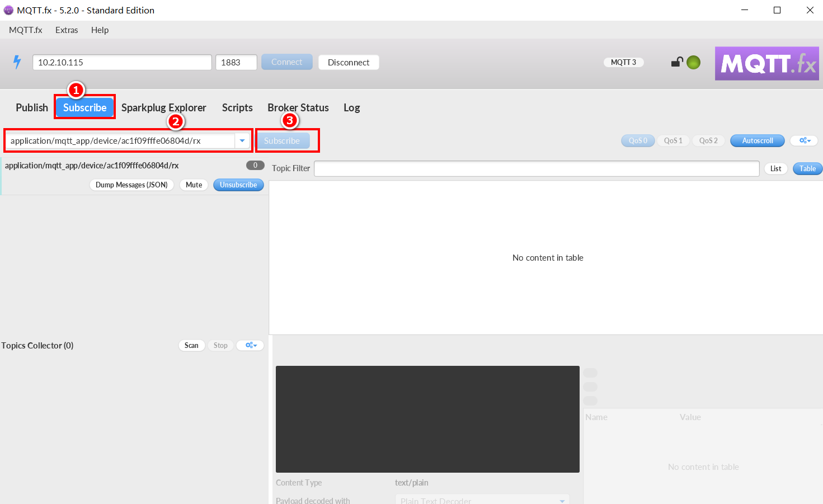Screen dimensions: 823x504
Task: Unsubscribe from the rx topic
Action: [238, 185]
